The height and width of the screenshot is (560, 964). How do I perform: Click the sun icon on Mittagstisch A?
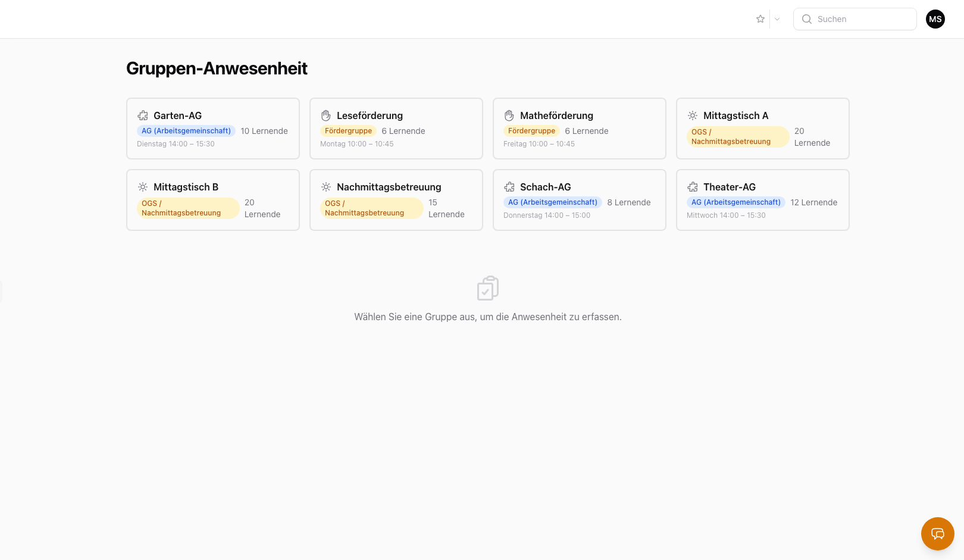693,115
